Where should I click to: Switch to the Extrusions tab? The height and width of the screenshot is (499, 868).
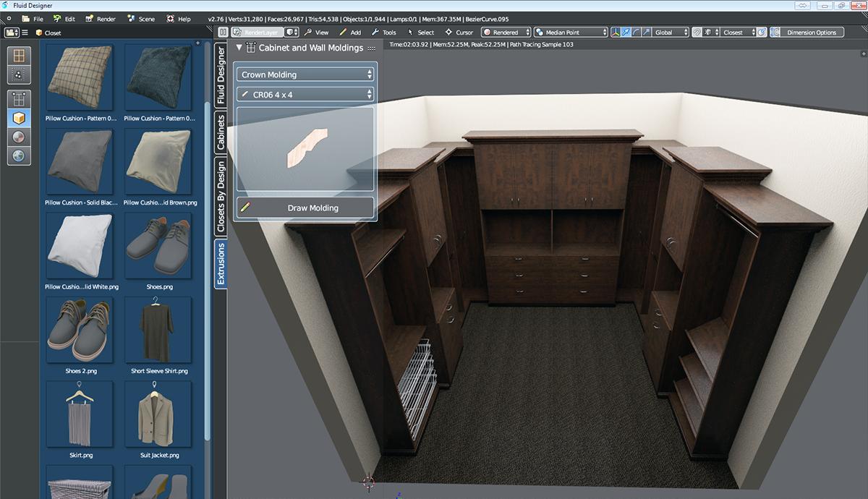pyautogui.click(x=221, y=263)
